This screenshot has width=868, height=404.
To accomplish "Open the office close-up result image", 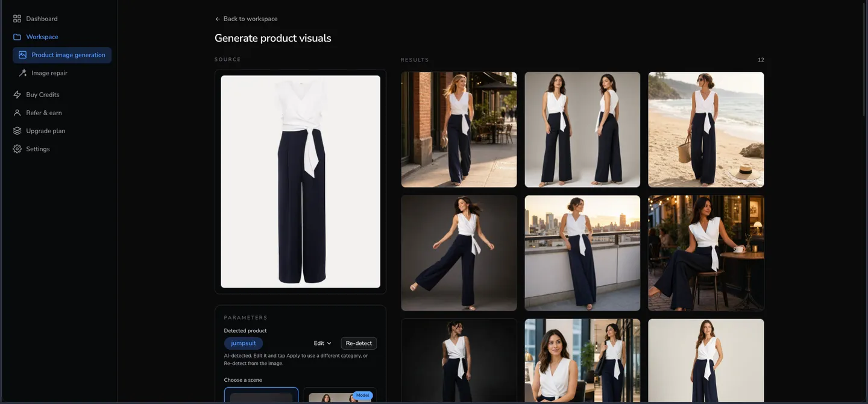I will point(582,361).
